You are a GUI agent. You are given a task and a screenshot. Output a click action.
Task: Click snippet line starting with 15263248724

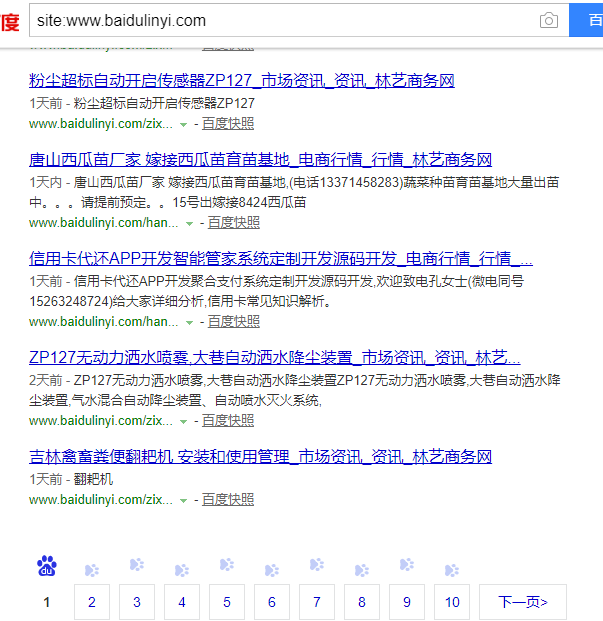(x=180, y=301)
